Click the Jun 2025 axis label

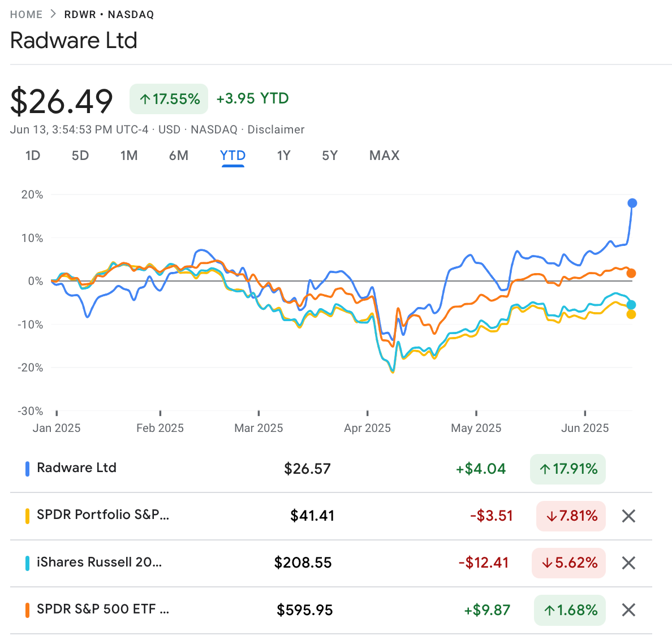point(585,428)
